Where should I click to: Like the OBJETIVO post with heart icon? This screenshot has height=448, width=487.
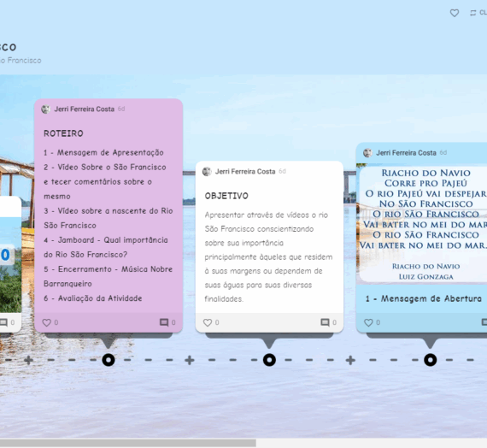(208, 322)
